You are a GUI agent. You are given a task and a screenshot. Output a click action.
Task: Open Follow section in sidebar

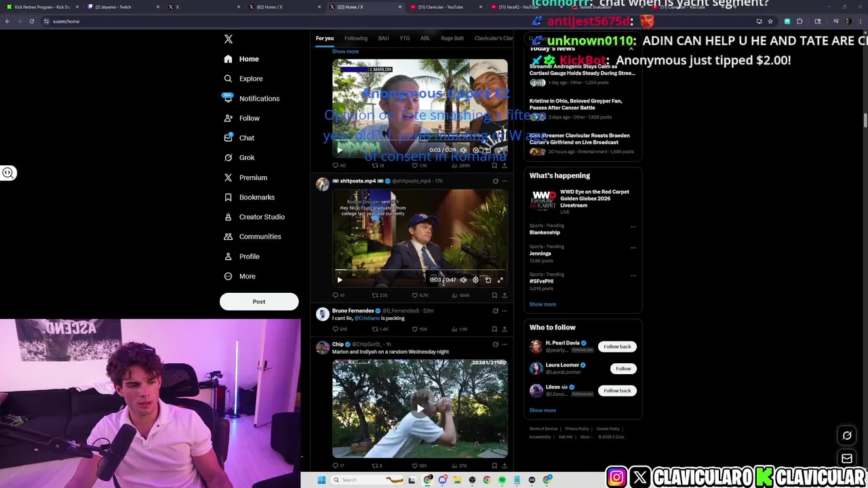point(242,118)
